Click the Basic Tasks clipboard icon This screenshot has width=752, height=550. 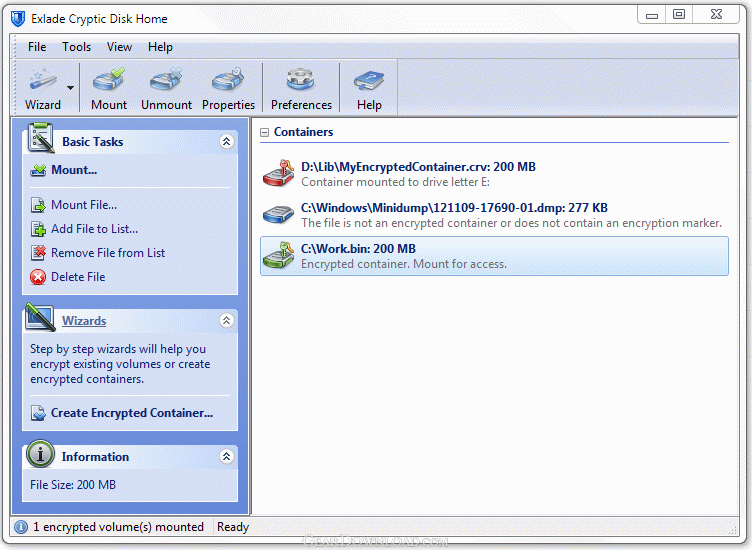(41, 138)
